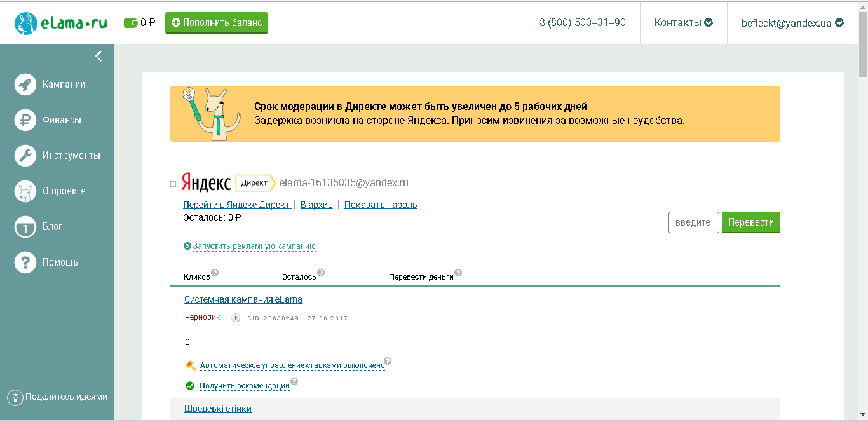Image resolution: width=868 pixels, height=422 pixels.
Task: Click the green arrow icon before Запустить рекламную кампанию
Action: click(187, 246)
